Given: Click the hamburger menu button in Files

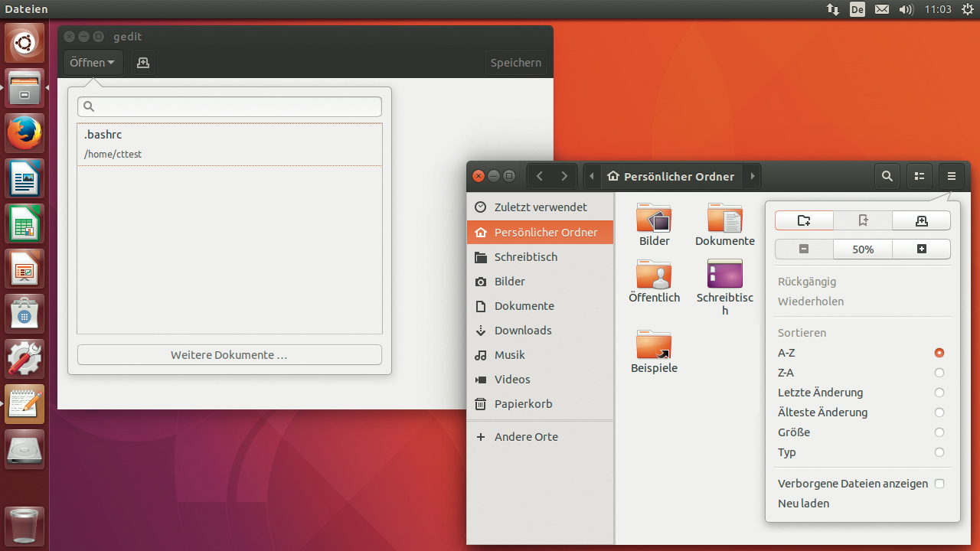Looking at the screenshot, I should (952, 176).
